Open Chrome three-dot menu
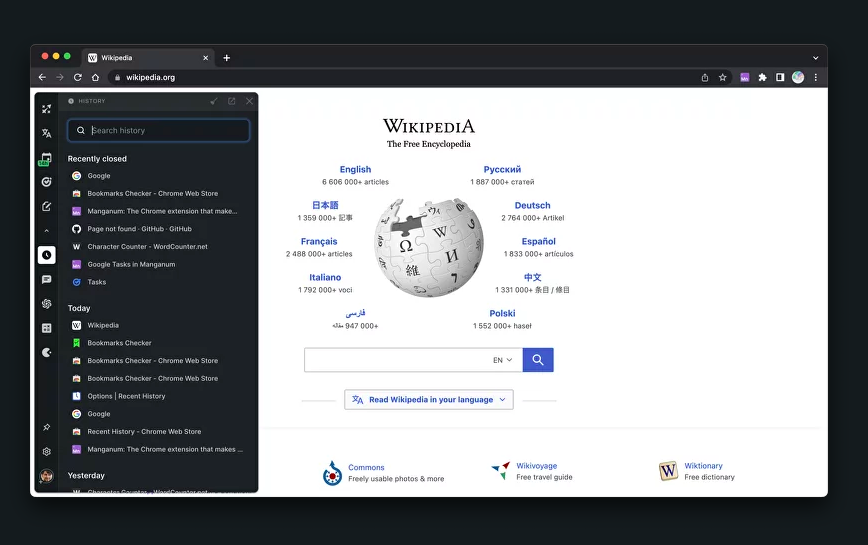868x545 pixels. pos(815,77)
